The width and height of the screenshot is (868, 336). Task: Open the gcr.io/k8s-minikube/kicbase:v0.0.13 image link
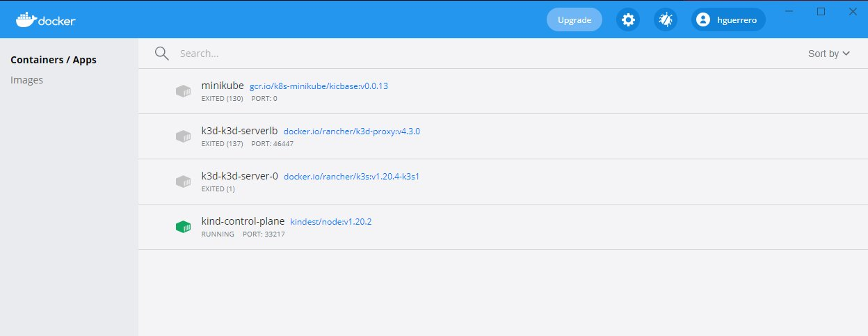tap(319, 86)
